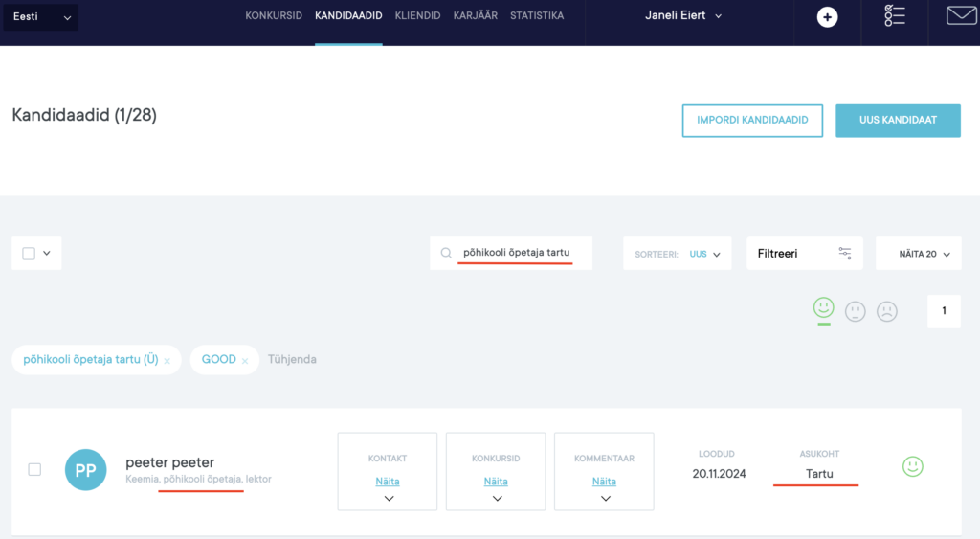Viewport: 980px width, 539px height.
Task: Click peeter peeter's green smiley rating
Action: (912, 467)
